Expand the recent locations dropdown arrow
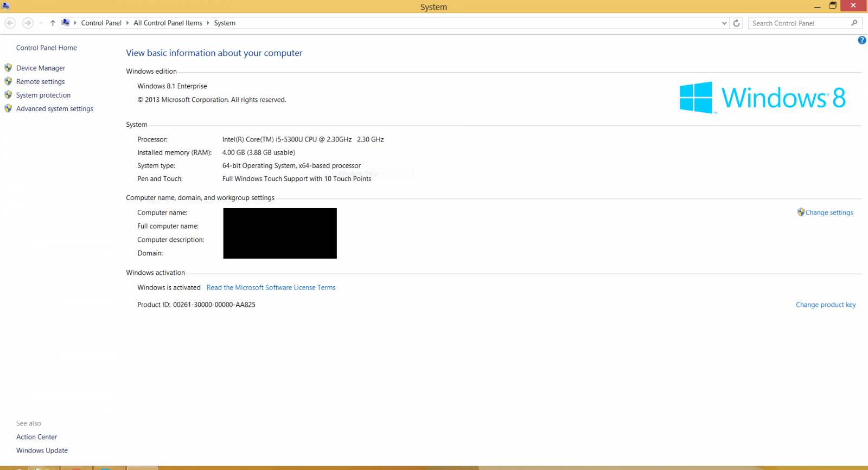This screenshot has height=470, width=868. pos(41,23)
